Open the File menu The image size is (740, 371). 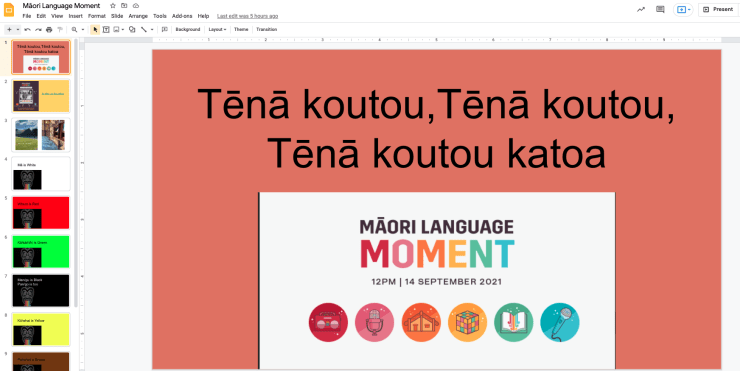tap(27, 16)
